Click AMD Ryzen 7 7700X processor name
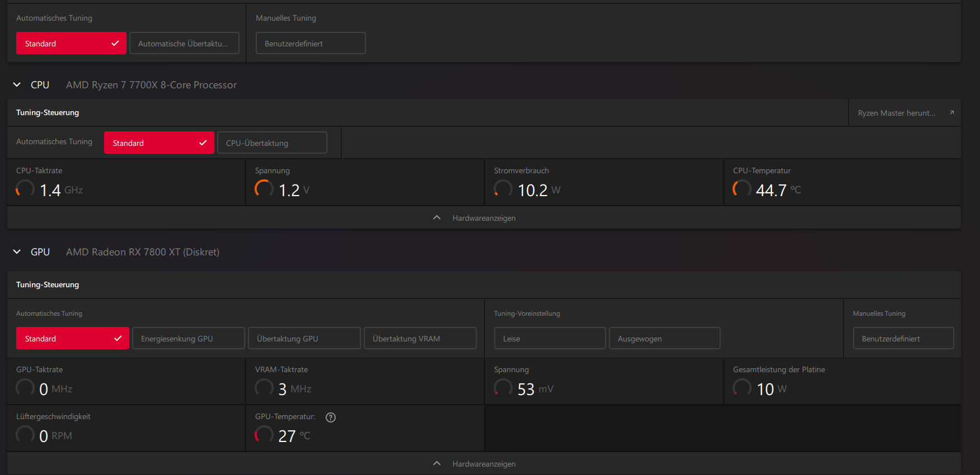 (152, 85)
